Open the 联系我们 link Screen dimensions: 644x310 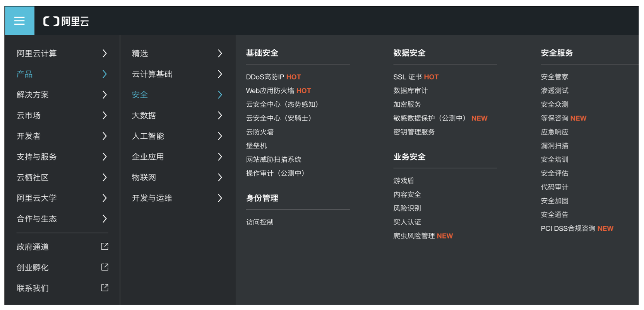pyautogui.click(x=33, y=288)
